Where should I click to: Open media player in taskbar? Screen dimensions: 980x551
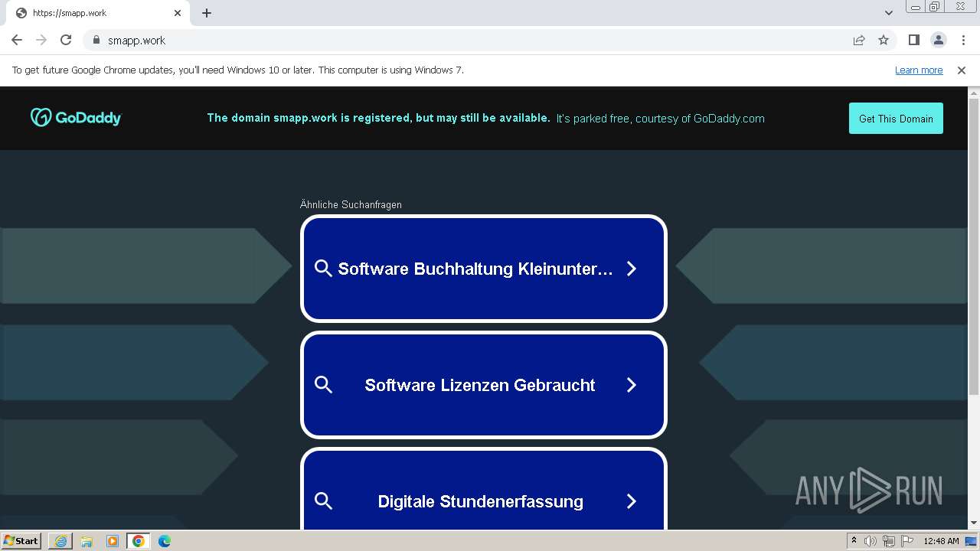click(x=113, y=541)
